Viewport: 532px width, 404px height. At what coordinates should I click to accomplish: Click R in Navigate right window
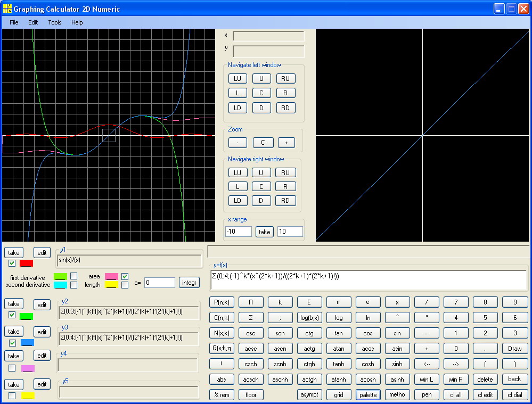(x=285, y=187)
